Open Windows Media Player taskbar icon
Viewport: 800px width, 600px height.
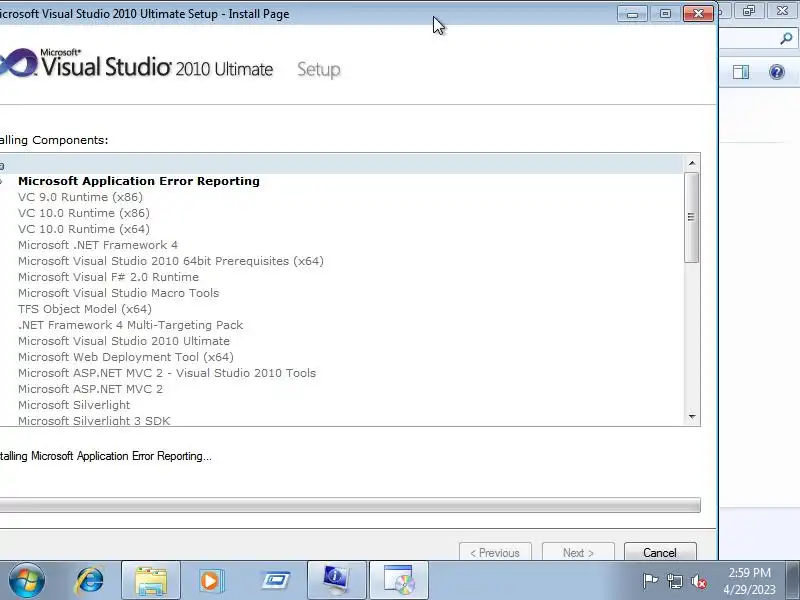click(211, 581)
